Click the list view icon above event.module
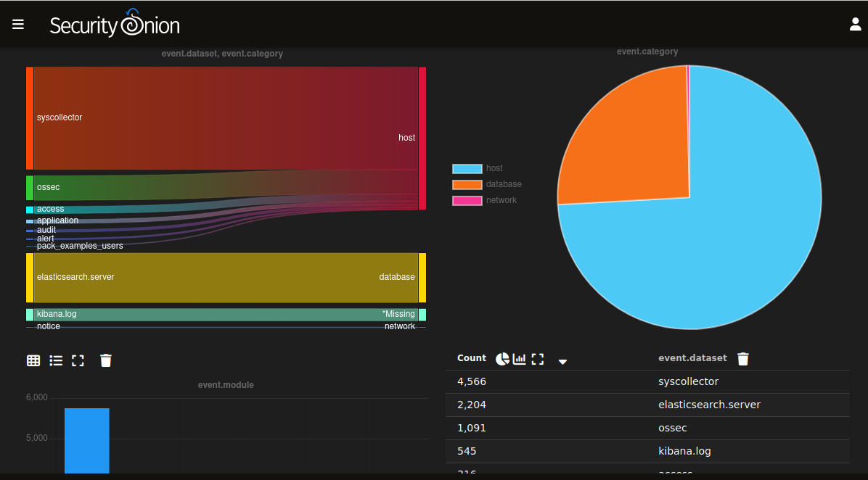The width and height of the screenshot is (868, 480). pos(56,360)
